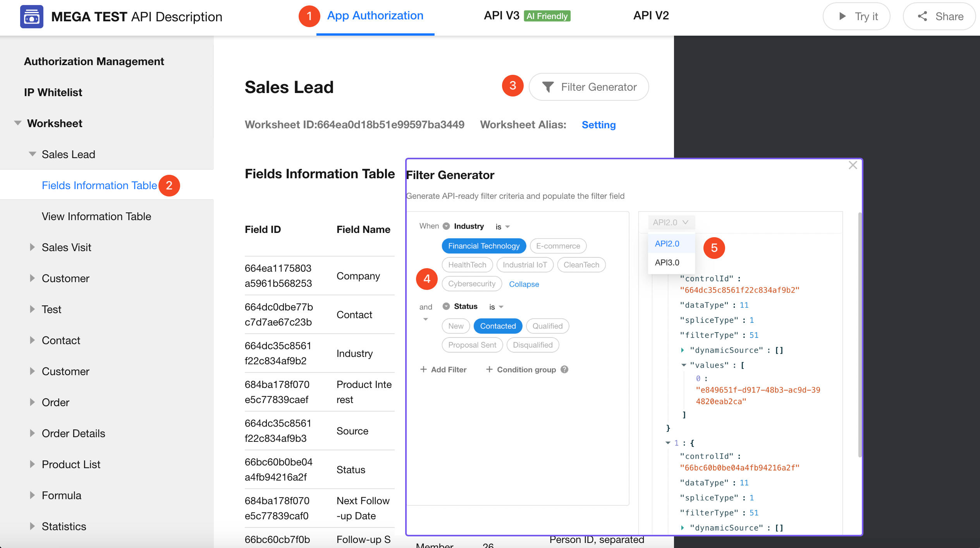Select the Qualified status option
The height and width of the screenshot is (548, 980).
[547, 326]
